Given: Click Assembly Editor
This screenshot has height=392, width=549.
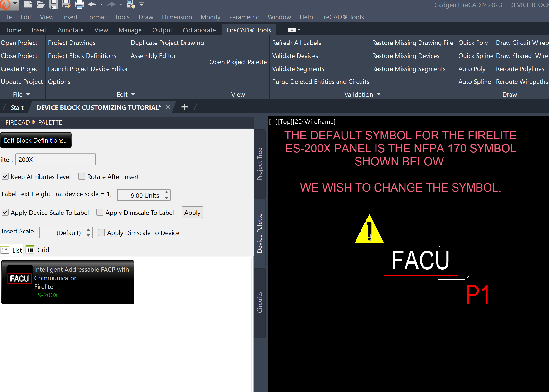Looking at the screenshot, I should [153, 56].
